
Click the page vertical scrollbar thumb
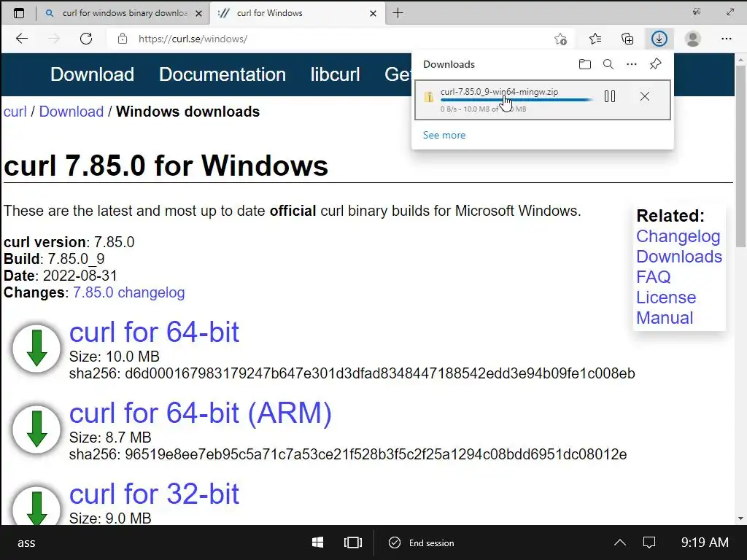740,157
